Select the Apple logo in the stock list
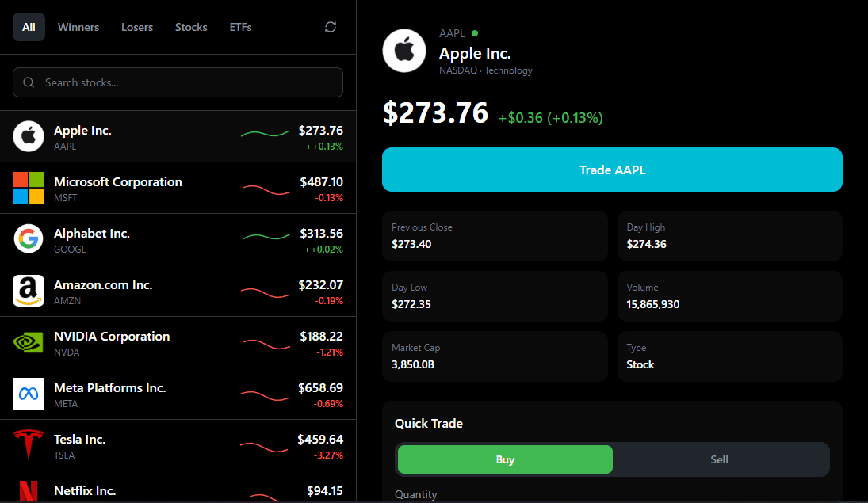868x503 pixels. 29,136
